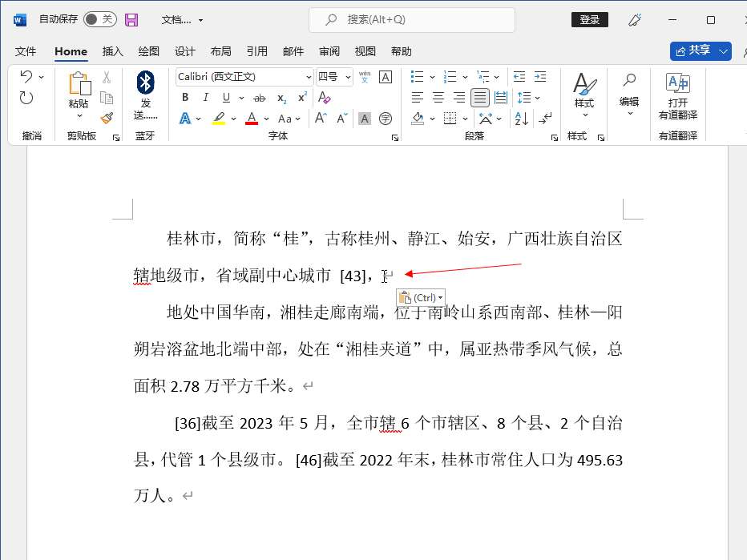Click the Save icon in title bar
Screen dimensions: 747x560
[131, 19]
